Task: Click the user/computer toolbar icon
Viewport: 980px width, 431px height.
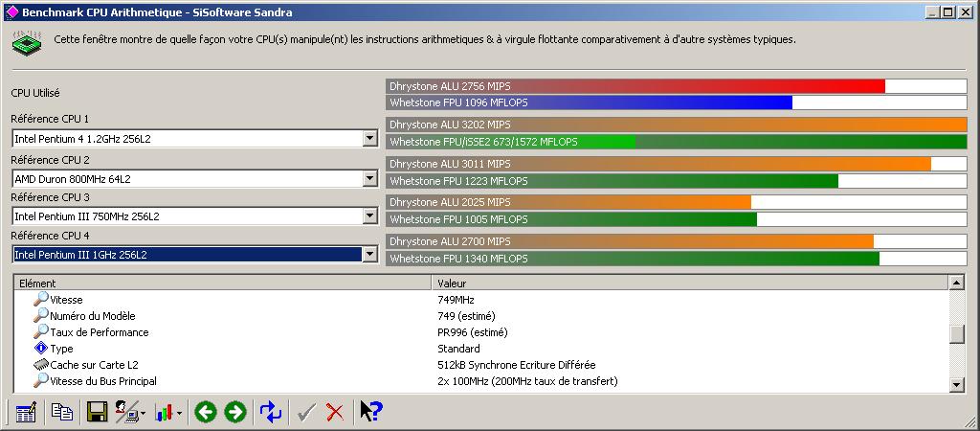Action: coord(127,412)
